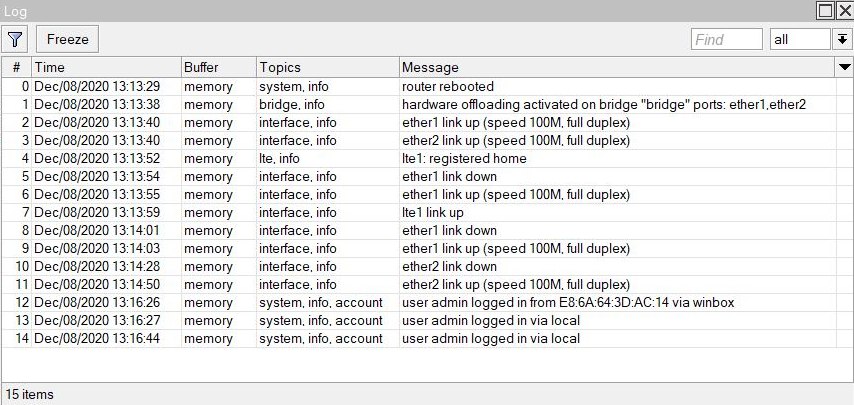Click into the Find search field
This screenshot has width=854, height=405.
coord(727,39)
